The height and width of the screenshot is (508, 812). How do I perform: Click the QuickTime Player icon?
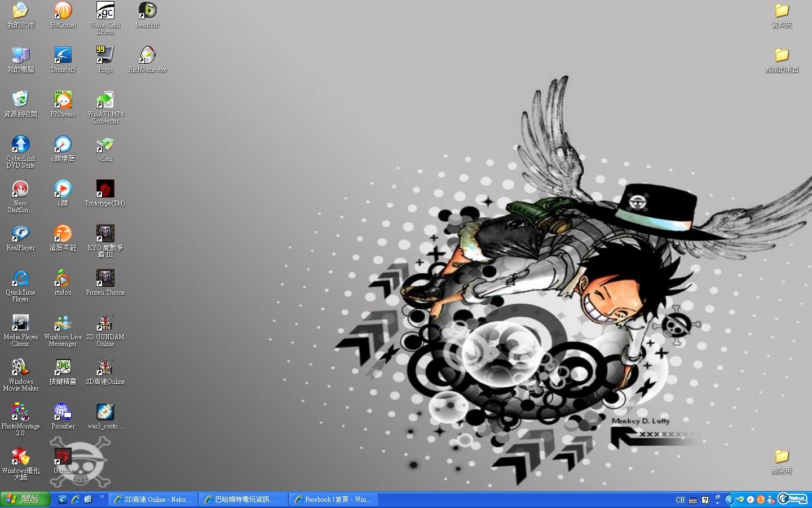[x=21, y=286]
